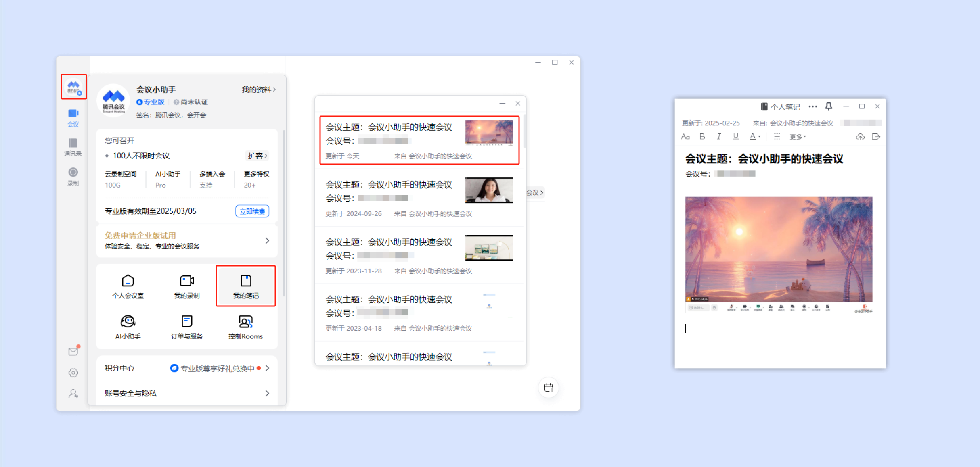980x467 pixels.
Task: Pin the 个人笔记 window on top
Action: [x=829, y=106]
